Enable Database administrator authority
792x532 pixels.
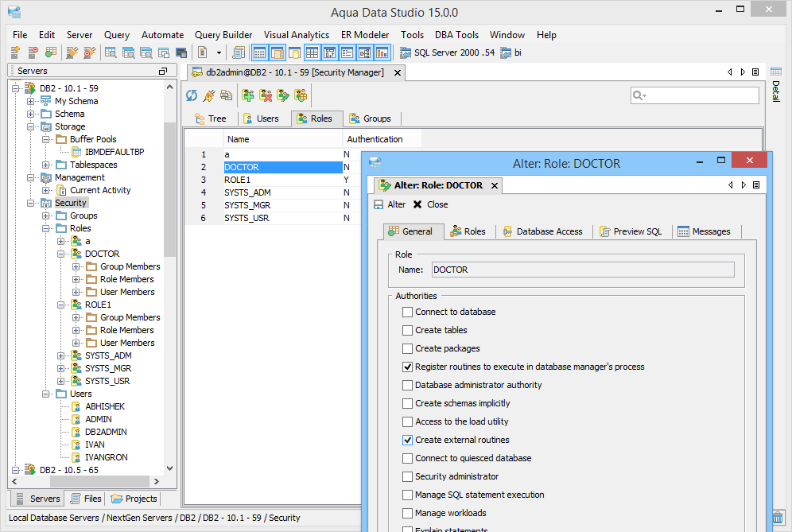tap(407, 385)
